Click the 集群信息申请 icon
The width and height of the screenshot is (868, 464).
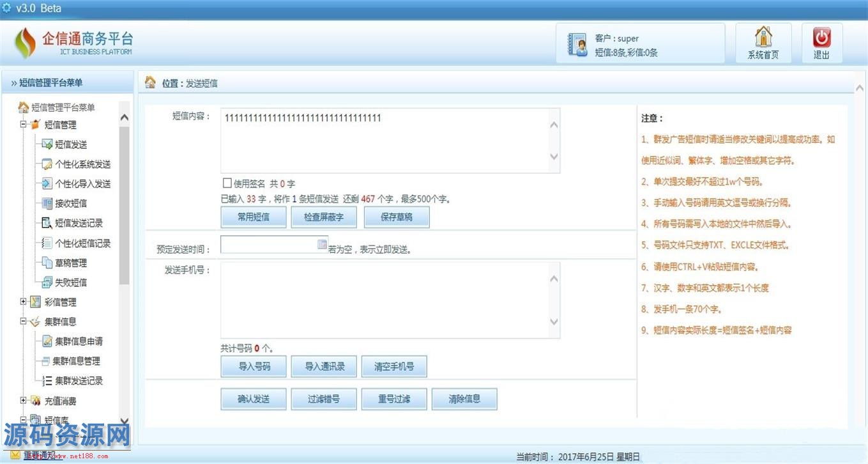pyautogui.click(x=47, y=341)
